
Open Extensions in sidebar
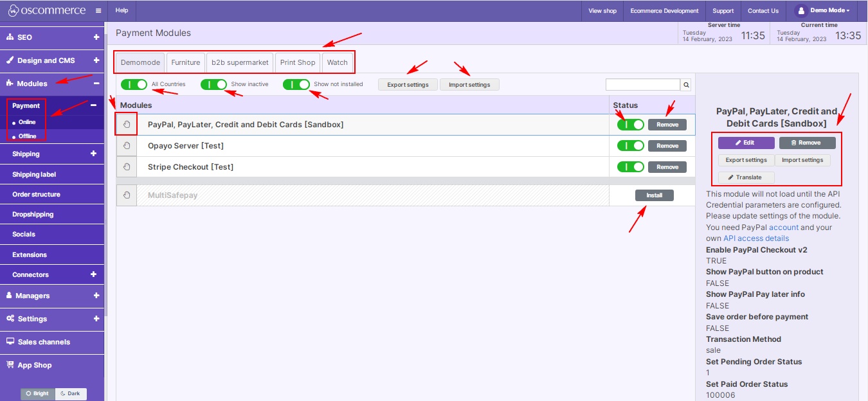[30, 254]
